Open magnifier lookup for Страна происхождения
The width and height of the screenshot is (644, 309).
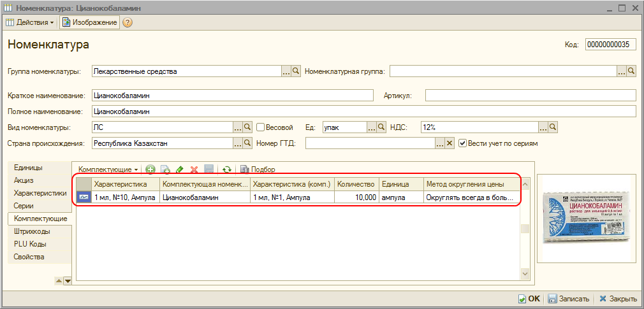pyautogui.click(x=248, y=143)
